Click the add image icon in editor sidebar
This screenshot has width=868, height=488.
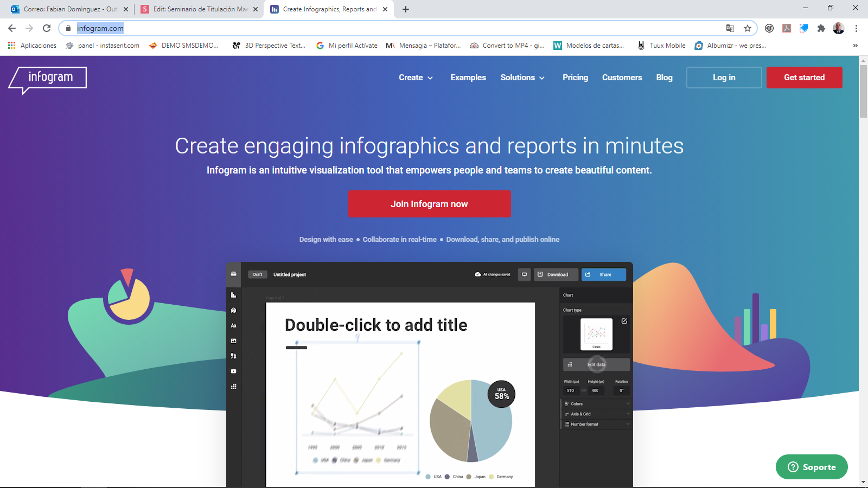pos(234,341)
